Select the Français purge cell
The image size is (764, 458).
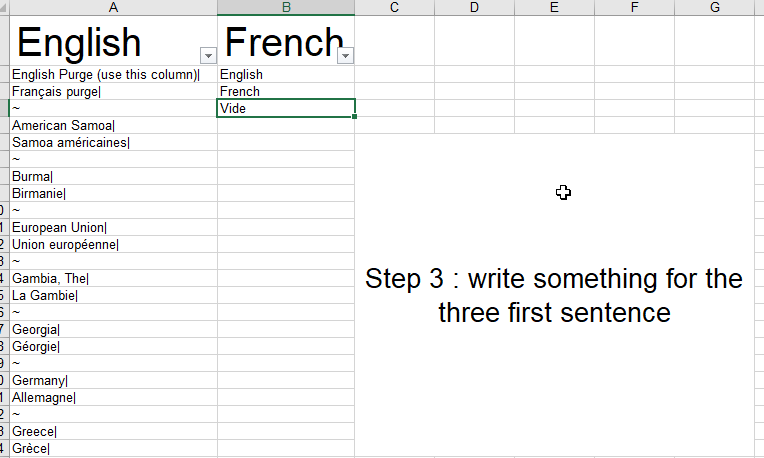coord(114,92)
